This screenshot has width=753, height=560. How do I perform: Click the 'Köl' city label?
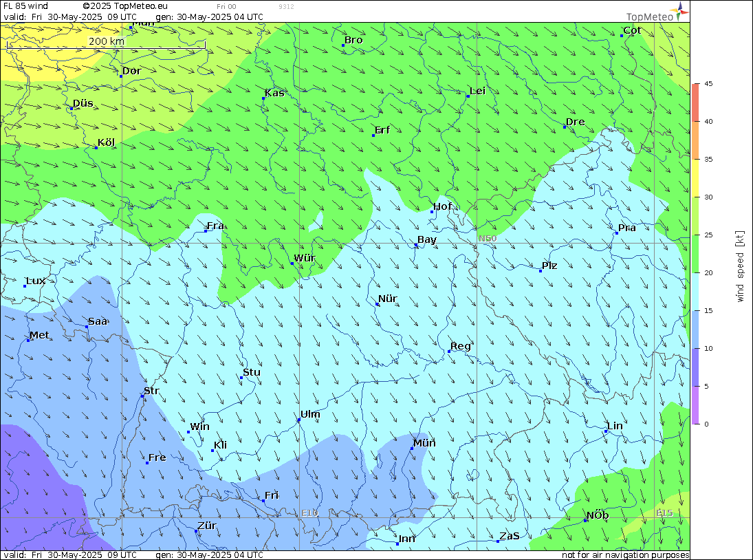[x=106, y=142]
